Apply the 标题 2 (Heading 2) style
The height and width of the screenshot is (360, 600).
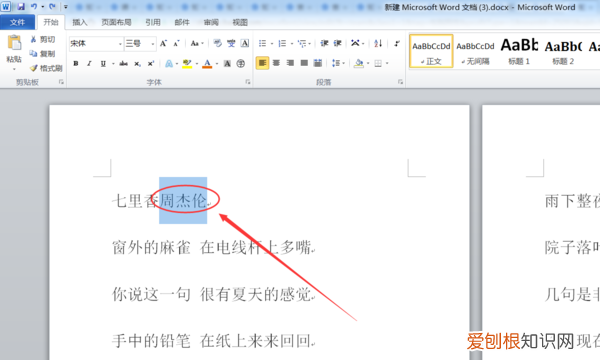click(563, 51)
